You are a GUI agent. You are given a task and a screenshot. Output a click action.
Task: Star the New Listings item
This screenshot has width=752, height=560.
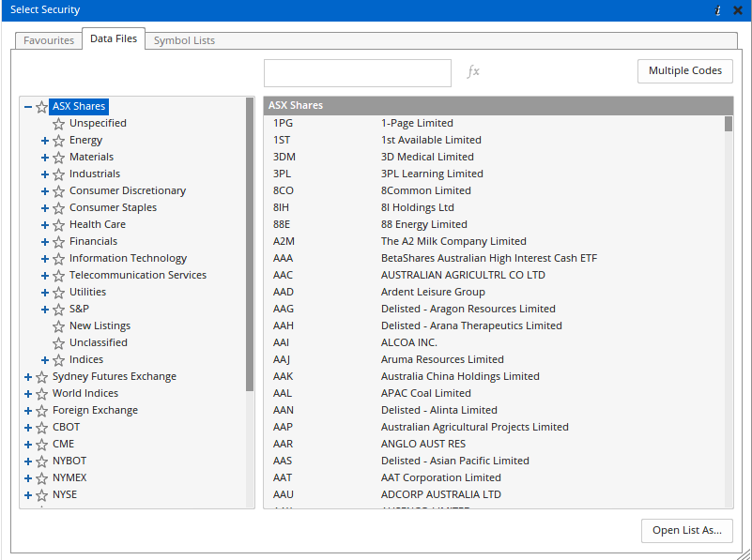coord(58,326)
